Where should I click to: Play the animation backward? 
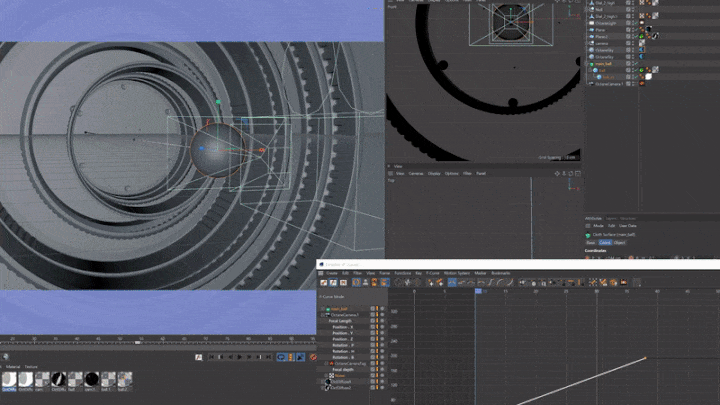pyautogui.click(x=231, y=357)
